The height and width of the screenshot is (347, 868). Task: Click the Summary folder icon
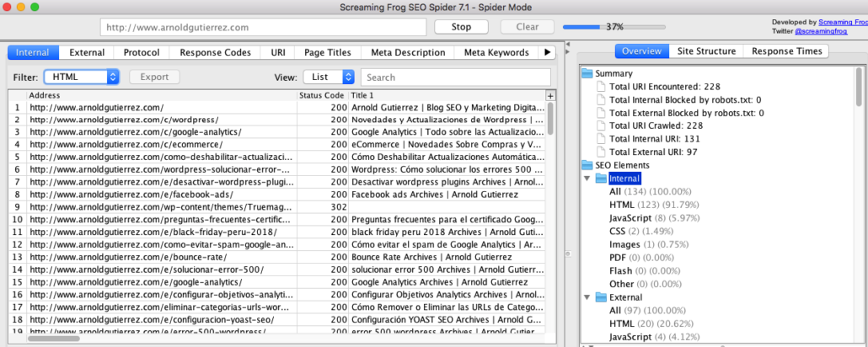pos(587,73)
